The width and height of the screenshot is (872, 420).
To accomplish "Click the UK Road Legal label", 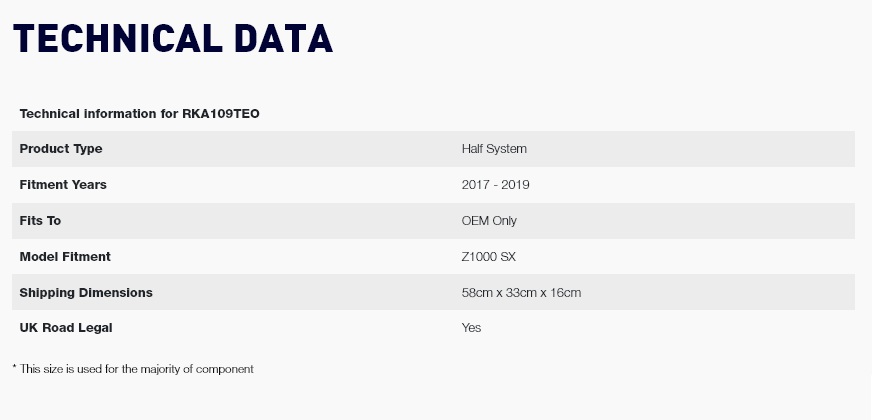I will 66,328.
